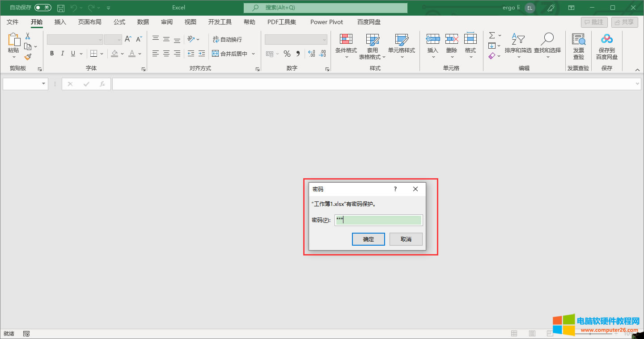The width and height of the screenshot is (644, 339).
Task: Toggle Bold formatting
Action: [52, 54]
